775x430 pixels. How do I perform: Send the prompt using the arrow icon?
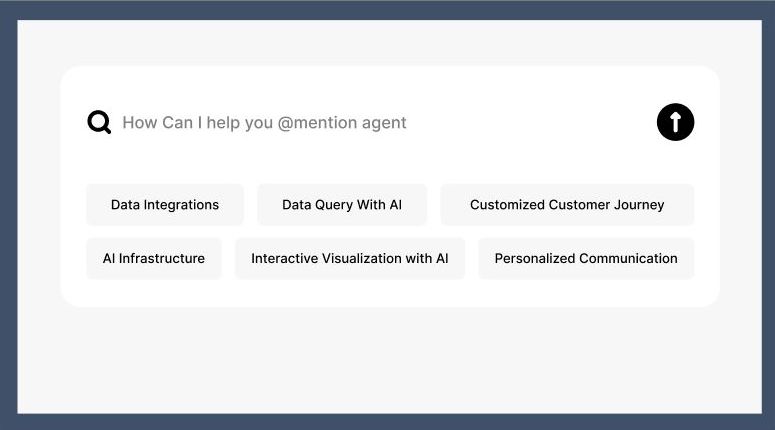675,123
